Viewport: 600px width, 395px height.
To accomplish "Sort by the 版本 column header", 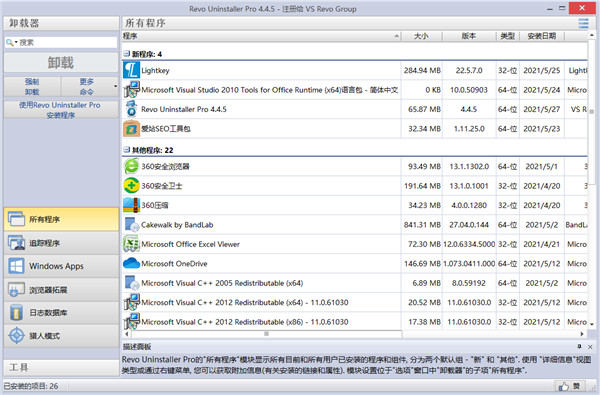I will [469, 36].
